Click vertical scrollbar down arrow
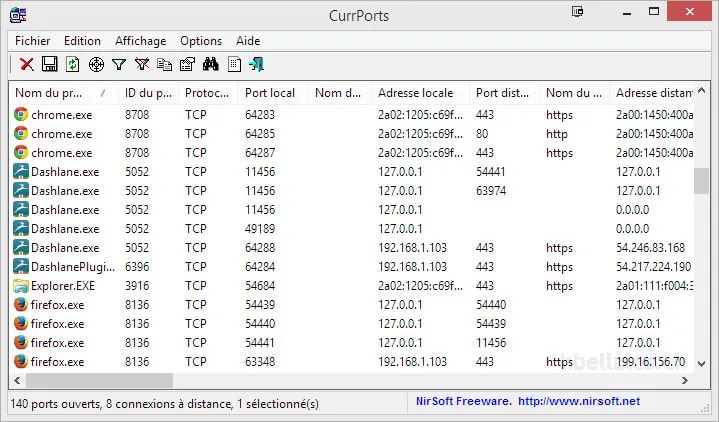The width and height of the screenshot is (719, 422). click(x=701, y=364)
